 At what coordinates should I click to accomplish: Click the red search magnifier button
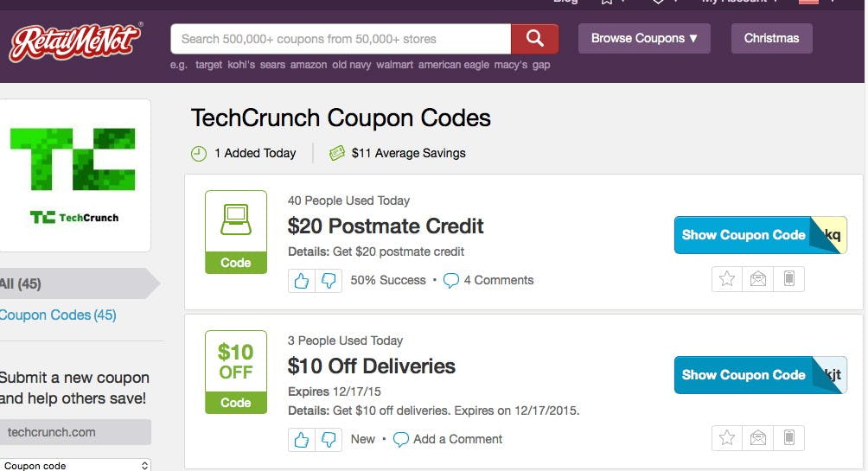[534, 38]
